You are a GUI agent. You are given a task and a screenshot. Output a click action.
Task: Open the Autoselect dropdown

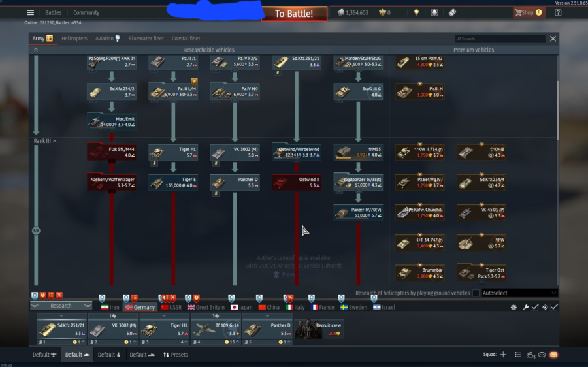click(519, 293)
